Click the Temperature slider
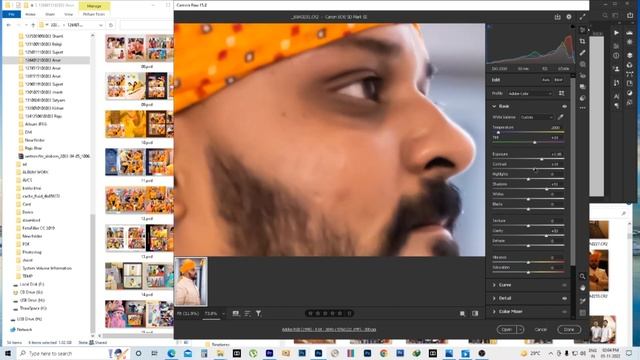Screen dimensions: 640x360 [528, 132]
